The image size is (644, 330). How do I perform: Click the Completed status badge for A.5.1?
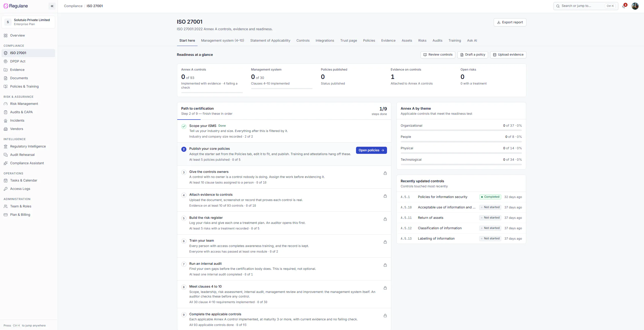coord(490,197)
